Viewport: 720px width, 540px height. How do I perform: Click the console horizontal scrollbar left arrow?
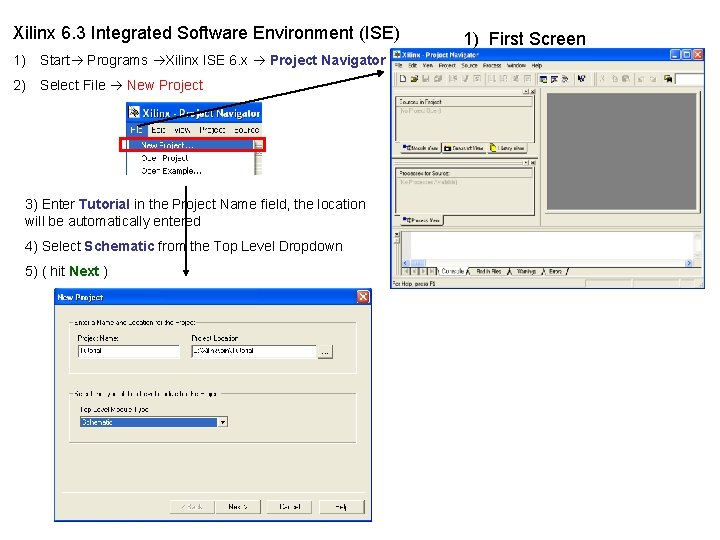[405, 263]
